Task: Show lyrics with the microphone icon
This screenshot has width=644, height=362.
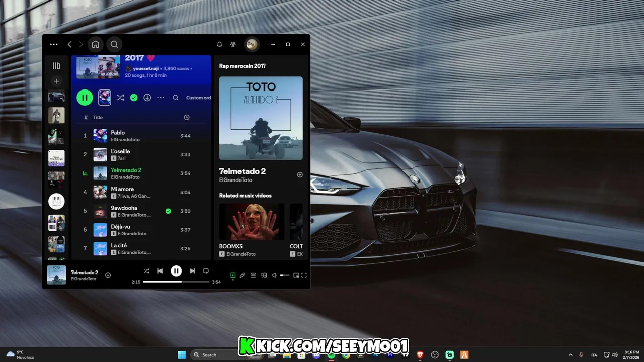Action: coord(243,275)
